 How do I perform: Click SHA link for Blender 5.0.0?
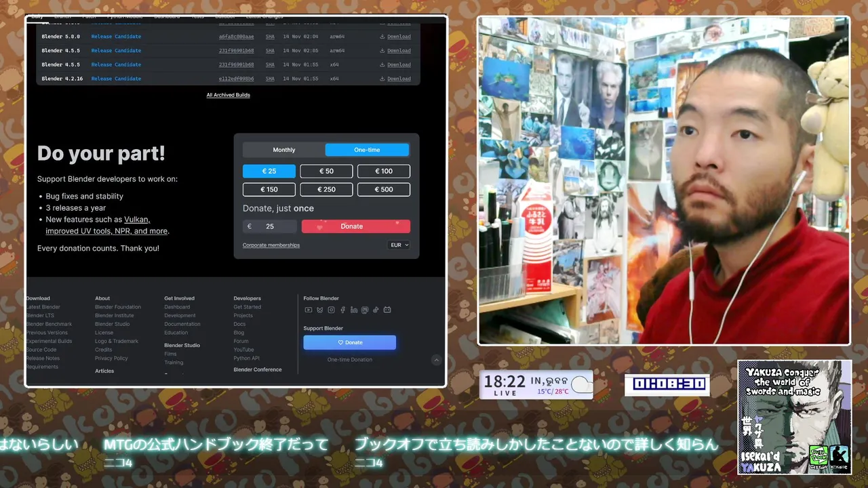pyautogui.click(x=270, y=37)
